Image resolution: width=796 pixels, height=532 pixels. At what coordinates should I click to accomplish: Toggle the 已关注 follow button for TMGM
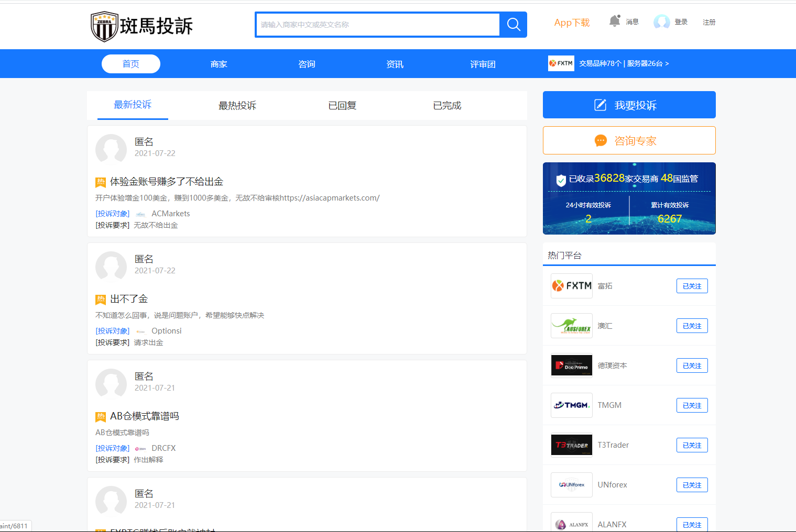[x=692, y=405]
